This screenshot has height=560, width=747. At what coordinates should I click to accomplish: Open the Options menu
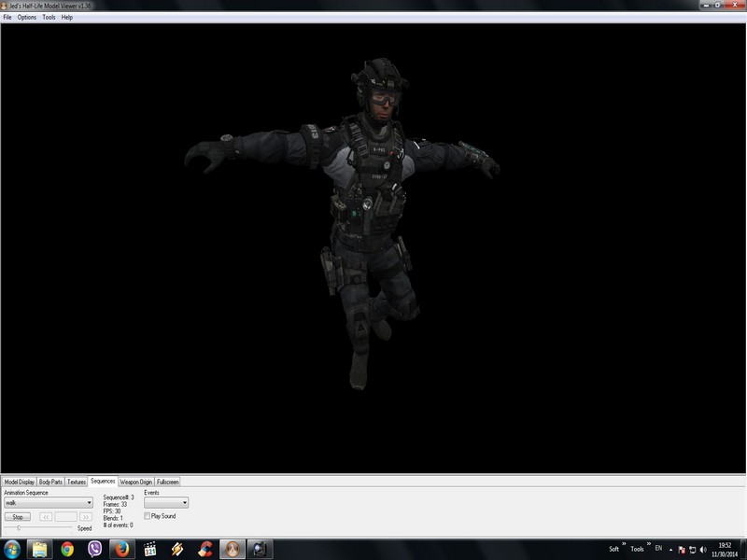tap(27, 17)
